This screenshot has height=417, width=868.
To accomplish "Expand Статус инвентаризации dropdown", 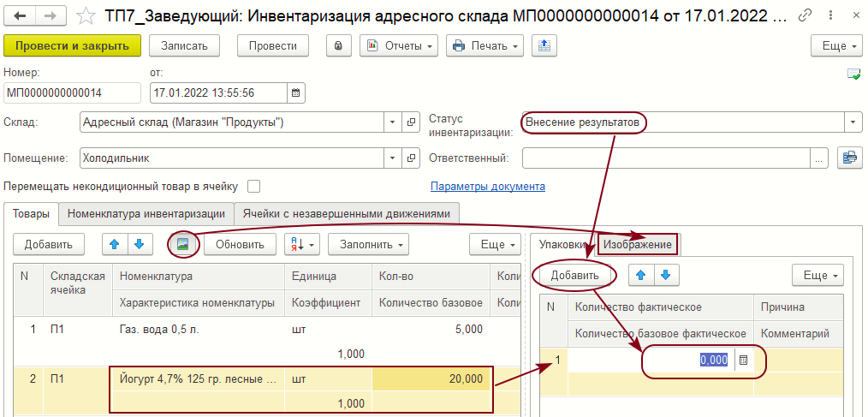I will [853, 122].
